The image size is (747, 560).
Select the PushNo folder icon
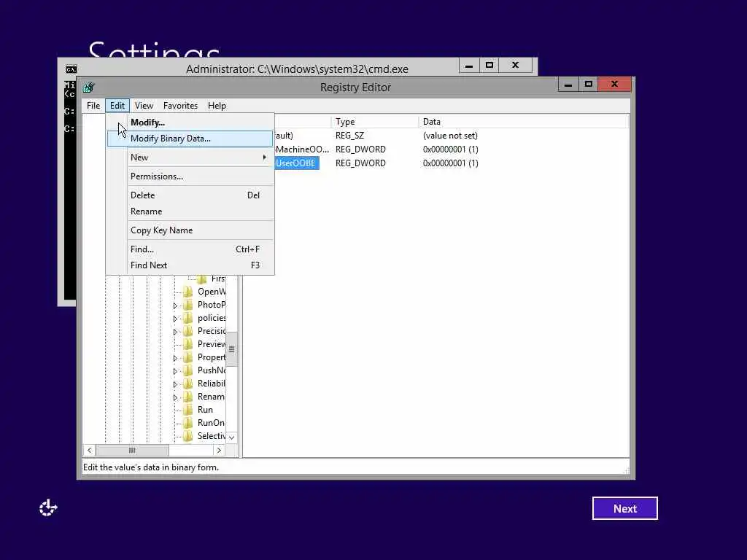click(188, 370)
